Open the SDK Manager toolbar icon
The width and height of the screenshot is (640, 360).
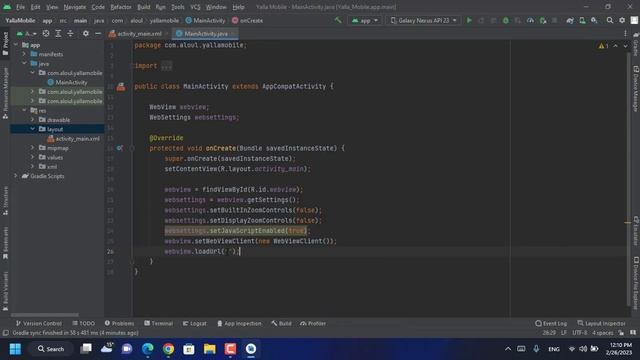tap(594, 20)
